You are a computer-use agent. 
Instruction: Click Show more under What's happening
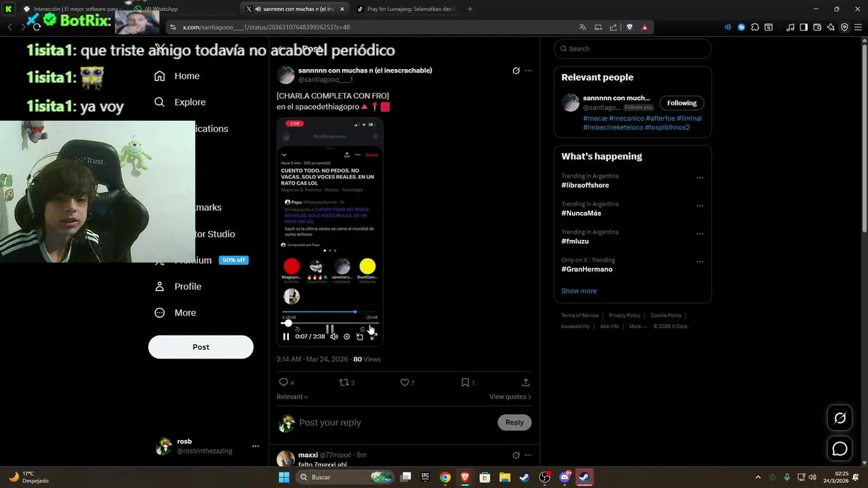[578, 291]
